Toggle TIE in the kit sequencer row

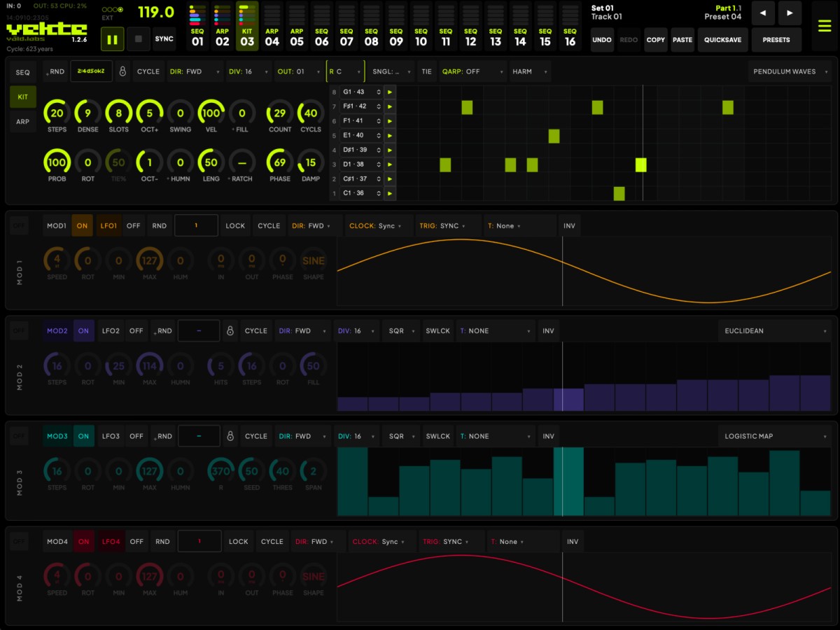(x=426, y=71)
